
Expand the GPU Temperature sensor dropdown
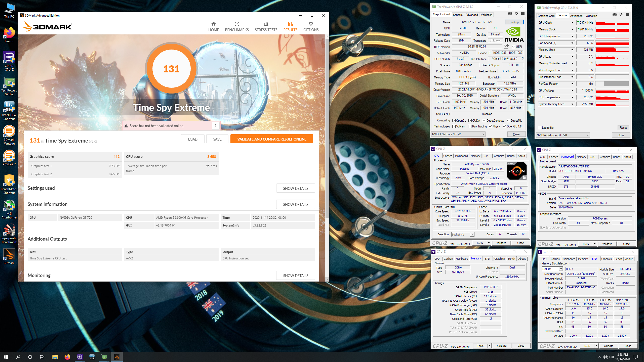click(x=572, y=36)
